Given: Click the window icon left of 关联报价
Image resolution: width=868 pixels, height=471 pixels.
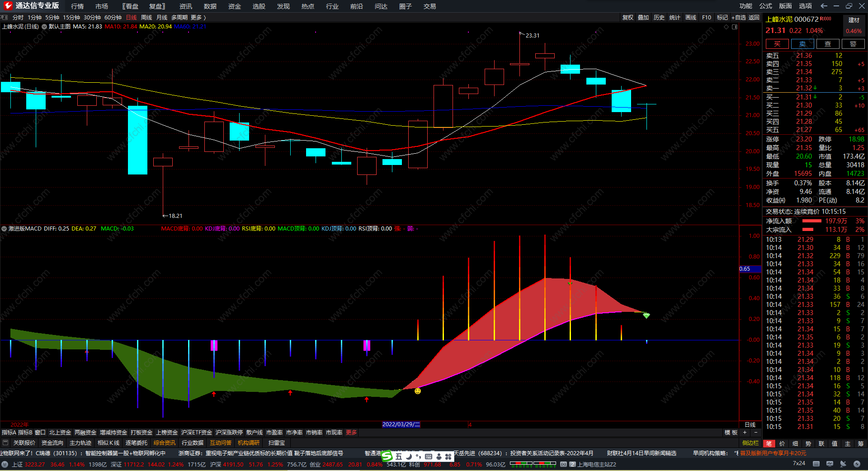Looking at the screenshot, I should (5, 443).
